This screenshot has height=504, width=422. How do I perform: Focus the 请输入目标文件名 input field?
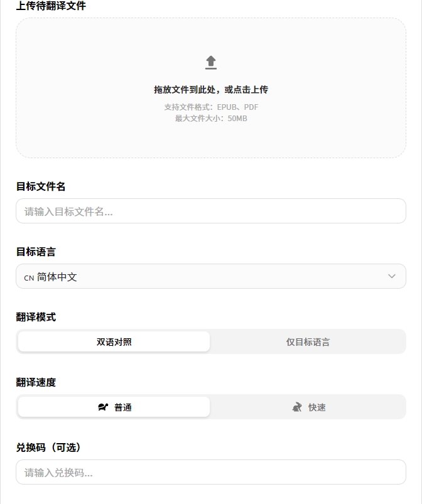click(211, 212)
